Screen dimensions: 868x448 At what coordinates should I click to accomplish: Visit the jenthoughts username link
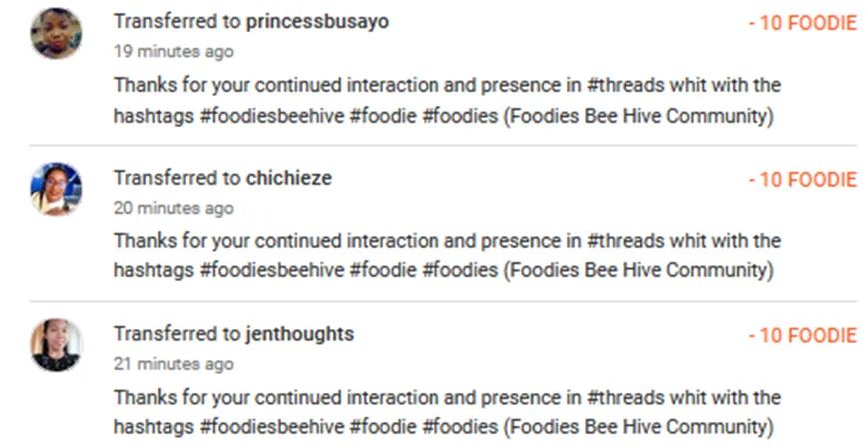pyautogui.click(x=299, y=334)
